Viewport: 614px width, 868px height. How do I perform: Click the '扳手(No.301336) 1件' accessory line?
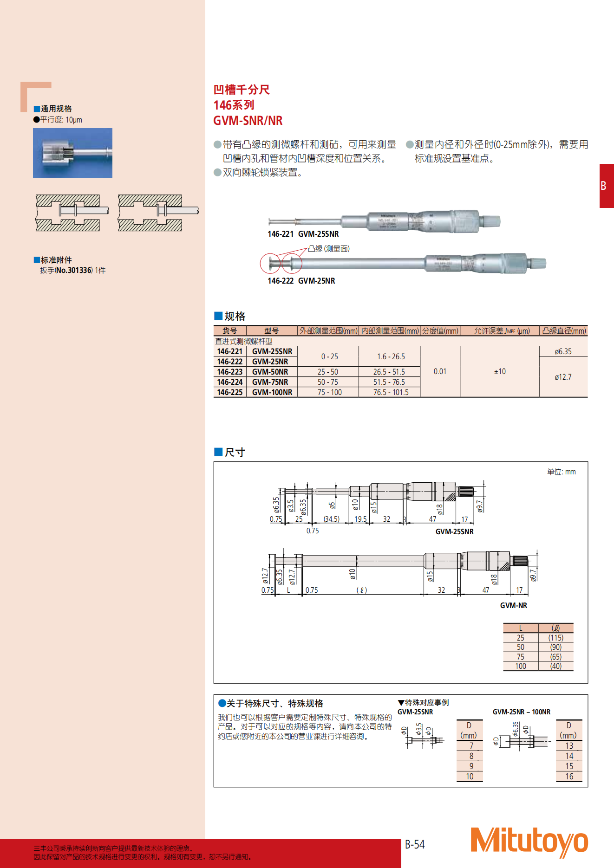(72, 270)
